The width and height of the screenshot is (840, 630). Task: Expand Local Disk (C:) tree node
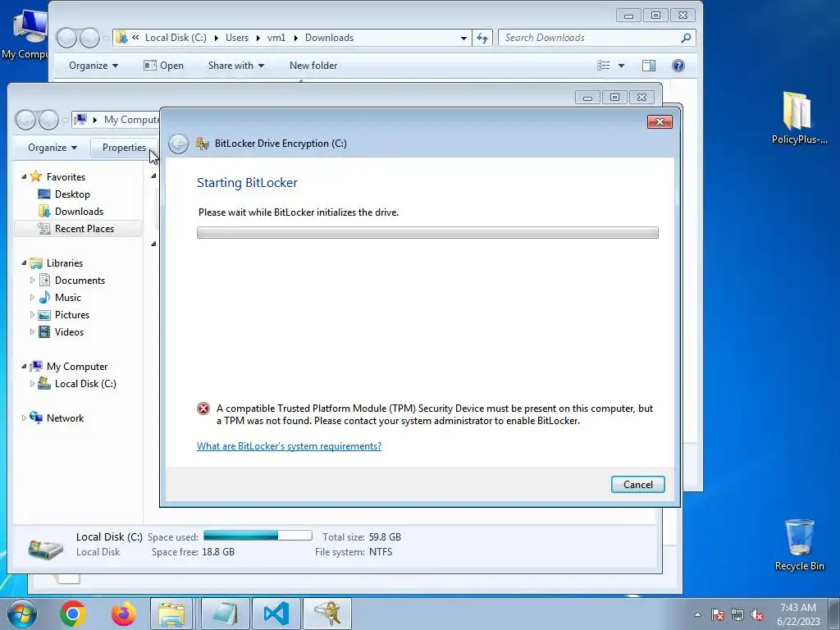(x=32, y=384)
